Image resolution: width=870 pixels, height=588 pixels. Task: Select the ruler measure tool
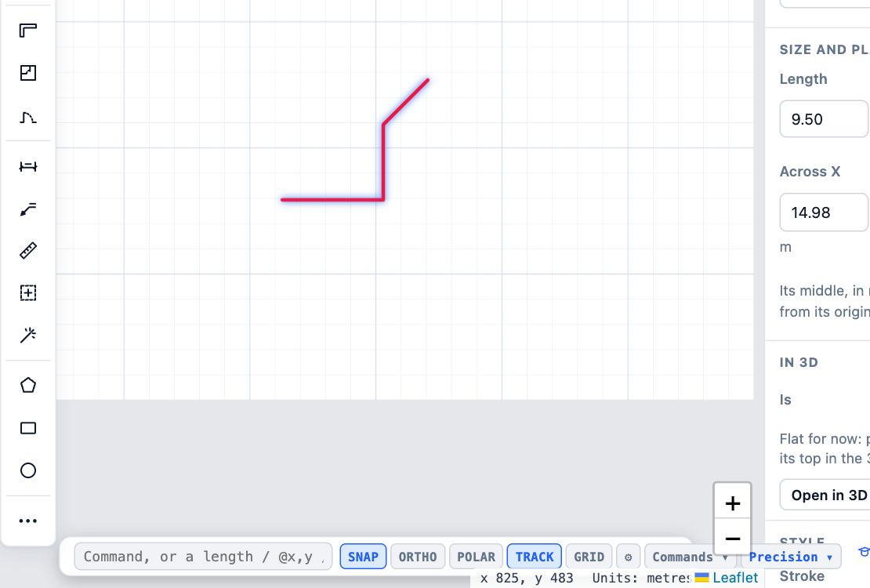click(x=27, y=251)
